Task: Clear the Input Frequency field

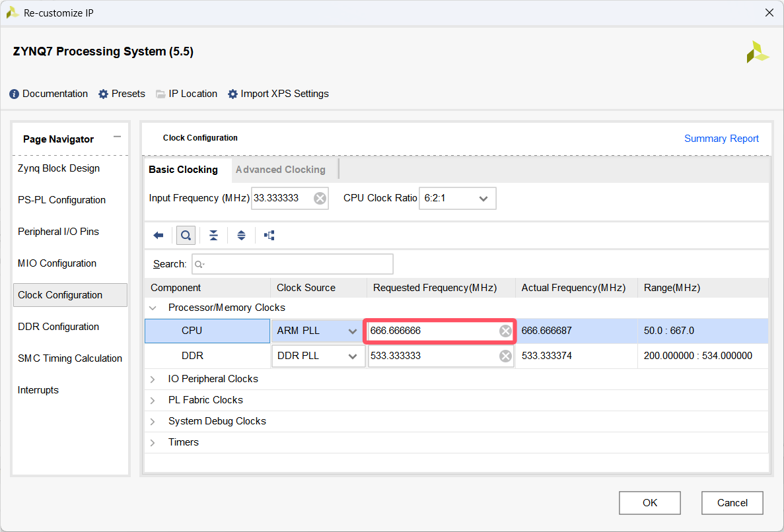Action: pyautogui.click(x=320, y=198)
